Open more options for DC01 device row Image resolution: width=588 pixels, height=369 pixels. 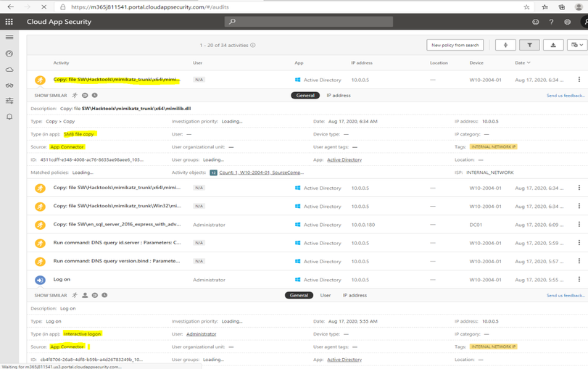(x=579, y=224)
